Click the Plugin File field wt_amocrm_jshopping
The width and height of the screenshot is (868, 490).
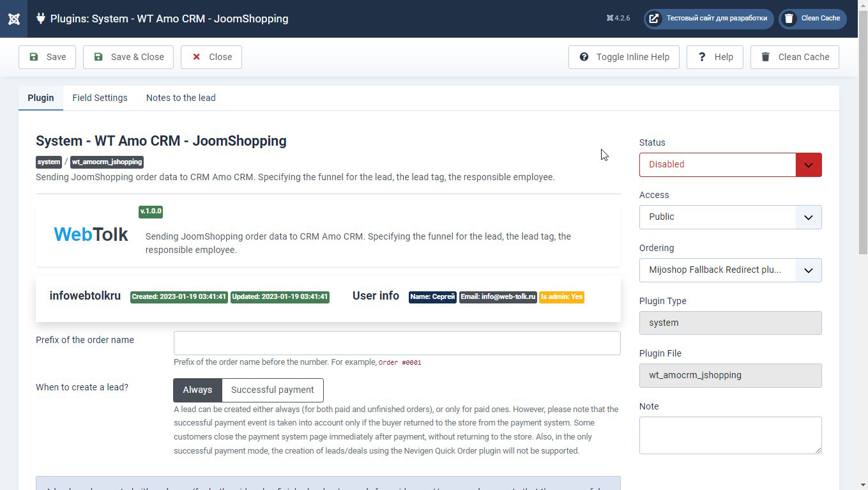click(x=730, y=375)
